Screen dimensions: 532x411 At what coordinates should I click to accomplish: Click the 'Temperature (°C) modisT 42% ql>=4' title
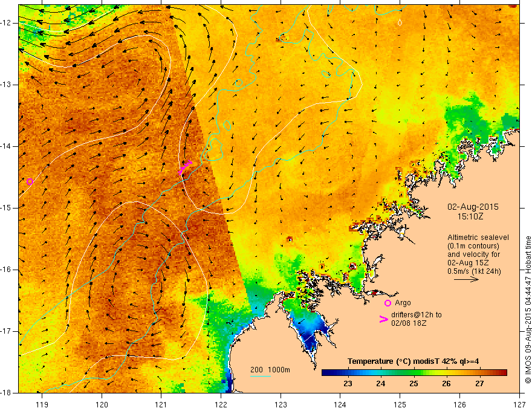[414, 361]
